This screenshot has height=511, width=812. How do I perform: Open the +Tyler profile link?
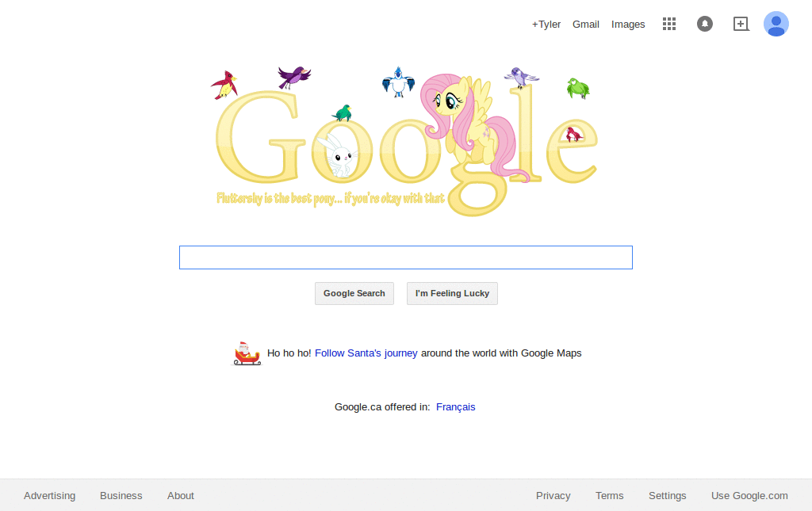(546, 25)
